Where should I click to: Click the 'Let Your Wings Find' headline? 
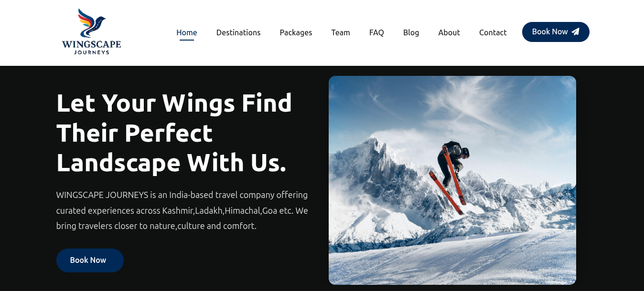[x=174, y=103]
